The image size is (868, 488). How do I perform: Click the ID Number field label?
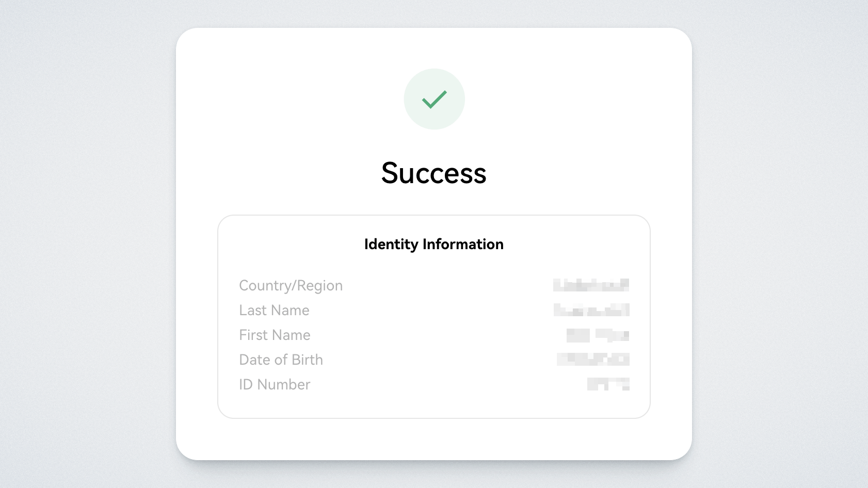point(275,385)
